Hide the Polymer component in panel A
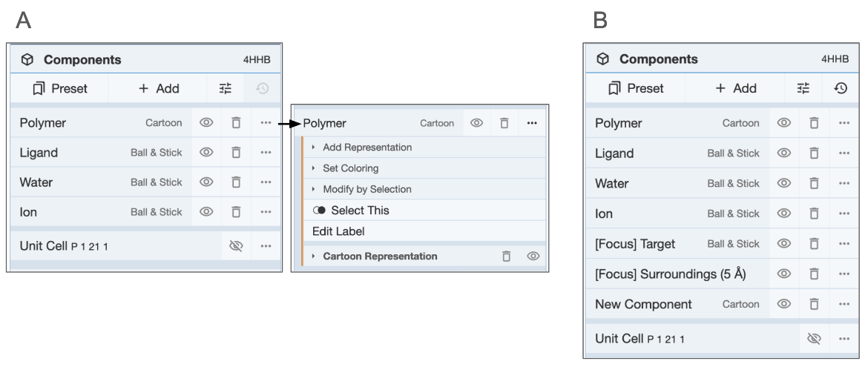The width and height of the screenshot is (868, 367). 206,122
